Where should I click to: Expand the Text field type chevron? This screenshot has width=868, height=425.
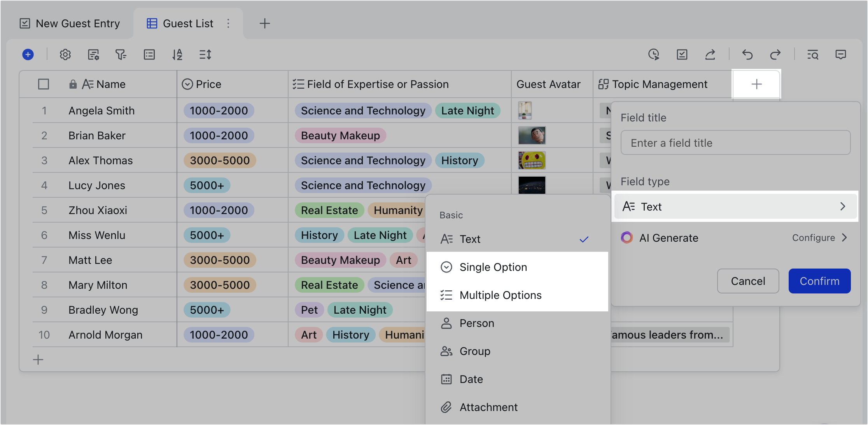pyautogui.click(x=843, y=206)
